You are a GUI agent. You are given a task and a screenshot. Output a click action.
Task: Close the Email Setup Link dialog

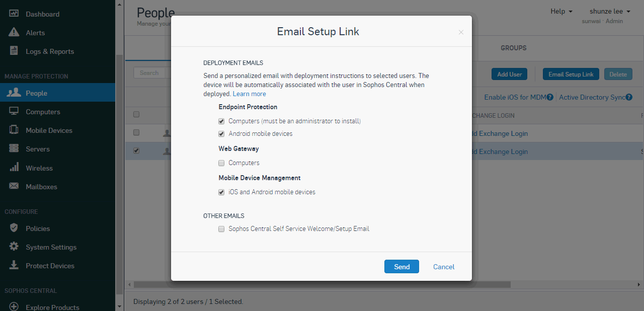tap(461, 32)
